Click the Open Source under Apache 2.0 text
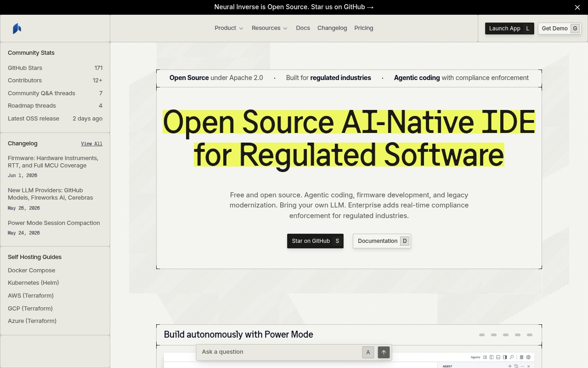The width and height of the screenshot is (588, 368). pos(216,78)
